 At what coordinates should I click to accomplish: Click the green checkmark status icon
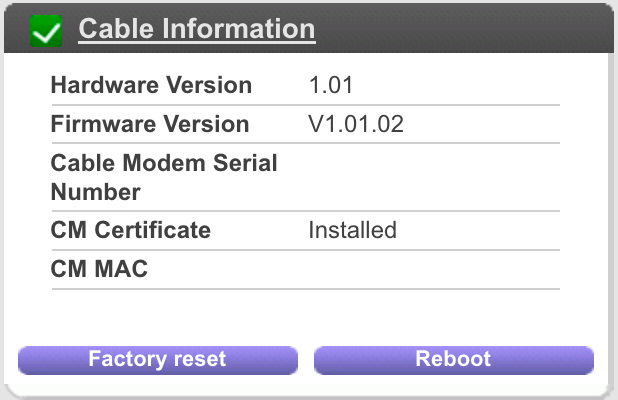46,31
